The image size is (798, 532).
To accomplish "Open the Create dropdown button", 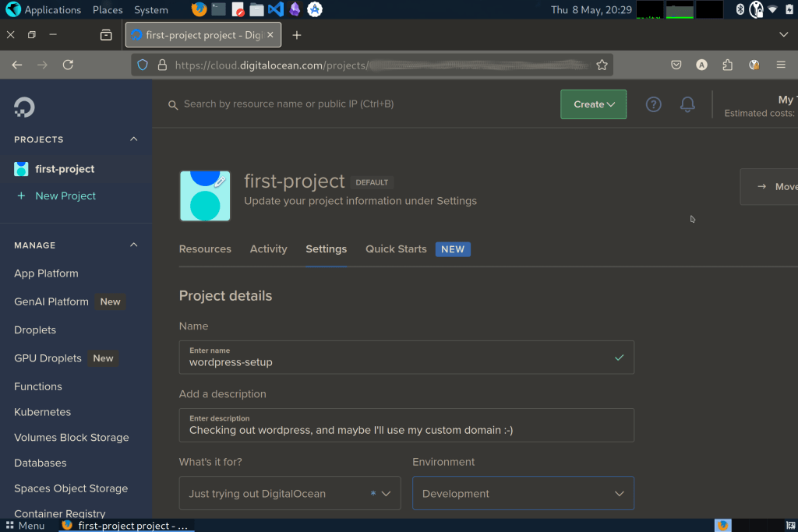I will tap(593, 104).
